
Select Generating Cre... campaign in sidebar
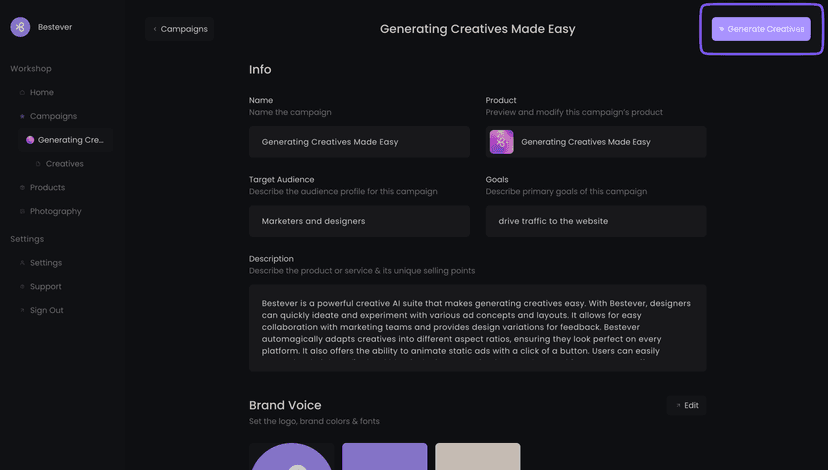[x=65, y=140]
